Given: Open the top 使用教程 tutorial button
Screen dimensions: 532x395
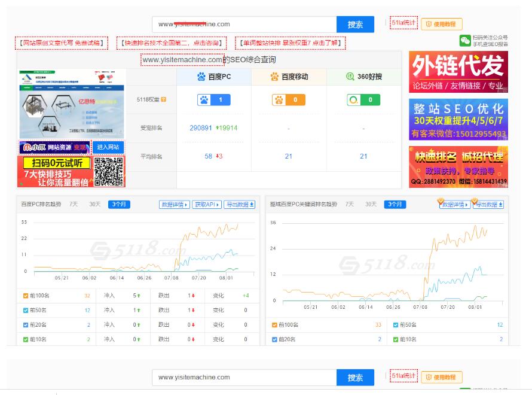Looking at the screenshot, I should click(x=441, y=24).
